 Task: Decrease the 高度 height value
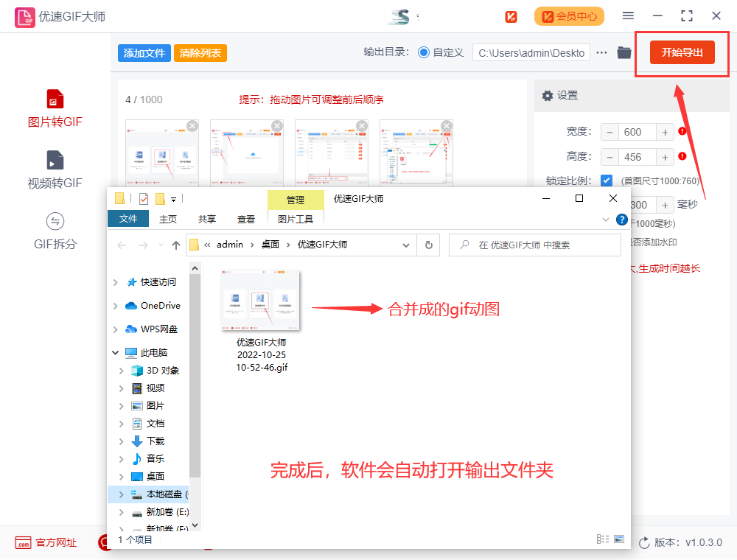click(609, 158)
